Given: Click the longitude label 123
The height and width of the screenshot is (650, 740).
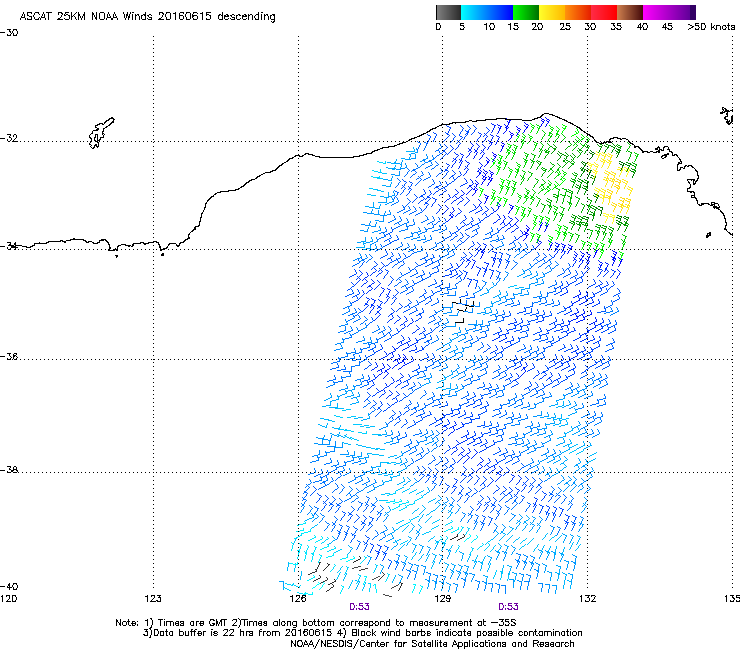Looking at the screenshot, I should [153, 599].
